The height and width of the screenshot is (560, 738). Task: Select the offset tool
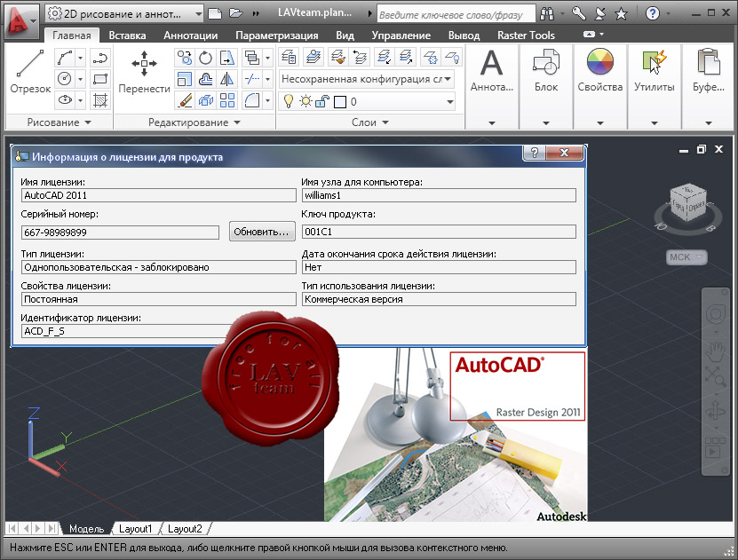pyautogui.click(x=206, y=78)
